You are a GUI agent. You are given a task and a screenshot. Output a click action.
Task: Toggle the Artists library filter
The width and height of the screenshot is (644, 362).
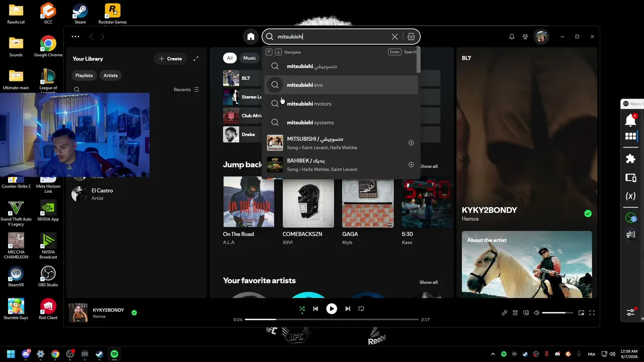[111, 75]
